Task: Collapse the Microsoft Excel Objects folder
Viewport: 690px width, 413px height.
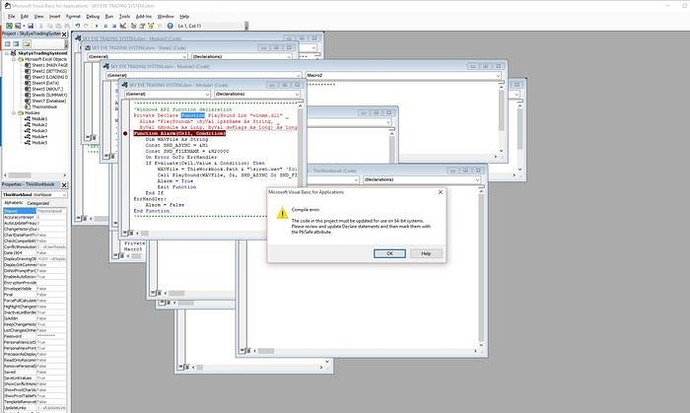Action: coord(14,59)
